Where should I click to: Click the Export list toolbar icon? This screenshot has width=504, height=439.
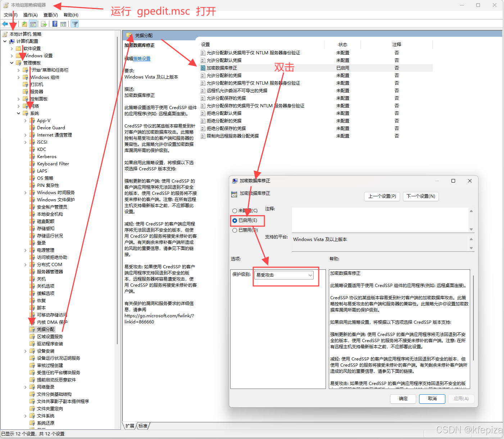click(44, 24)
